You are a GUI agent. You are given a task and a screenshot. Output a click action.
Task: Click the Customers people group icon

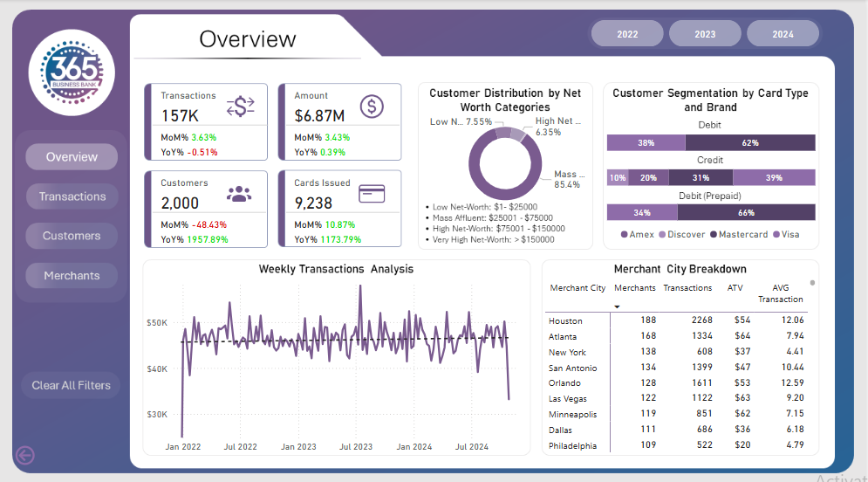pyautogui.click(x=238, y=193)
